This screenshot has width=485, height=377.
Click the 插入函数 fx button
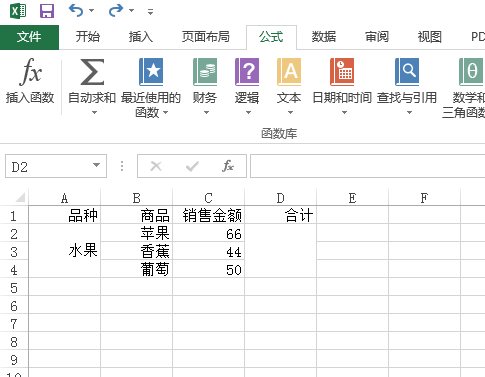coord(30,82)
